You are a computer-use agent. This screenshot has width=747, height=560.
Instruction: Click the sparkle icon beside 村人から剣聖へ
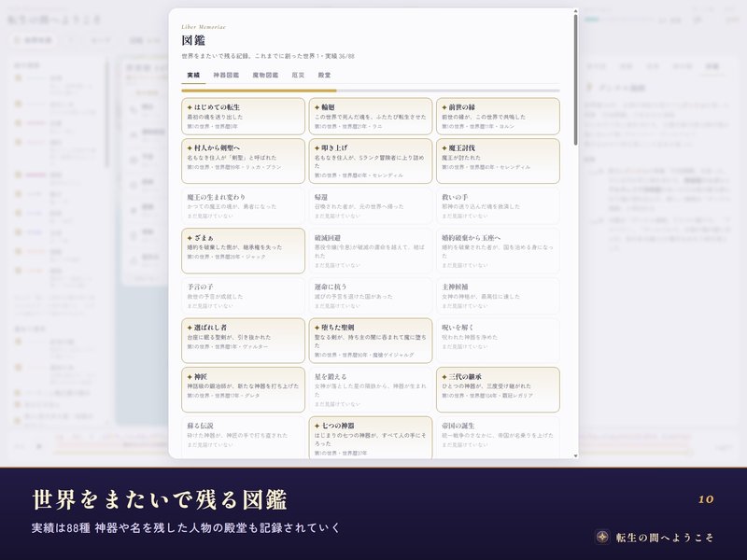pos(190,148)
